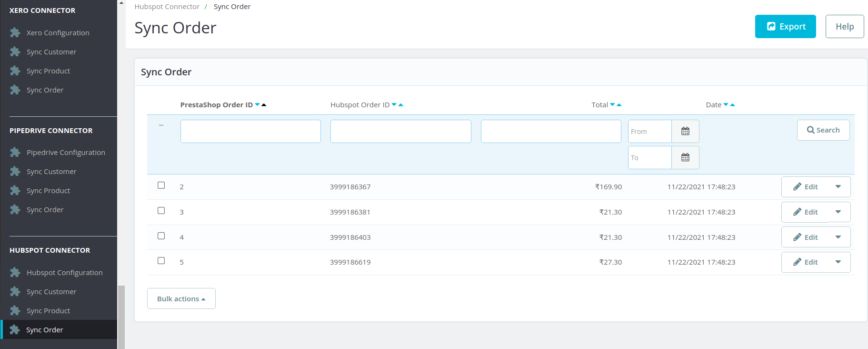Click the Help button
Viewport: 868px width, 349px height.
(x=845, y=26)
